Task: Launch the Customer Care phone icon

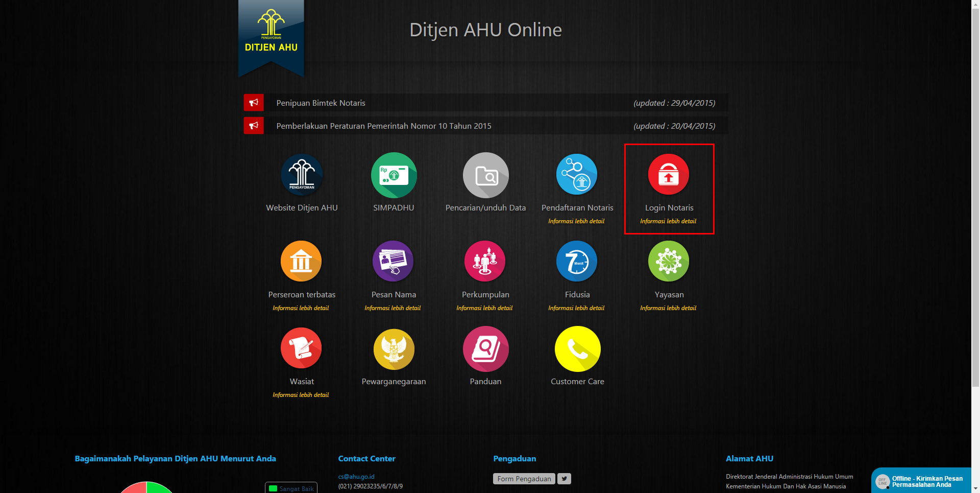Action: pyautogui.click(x=577, y=349)
